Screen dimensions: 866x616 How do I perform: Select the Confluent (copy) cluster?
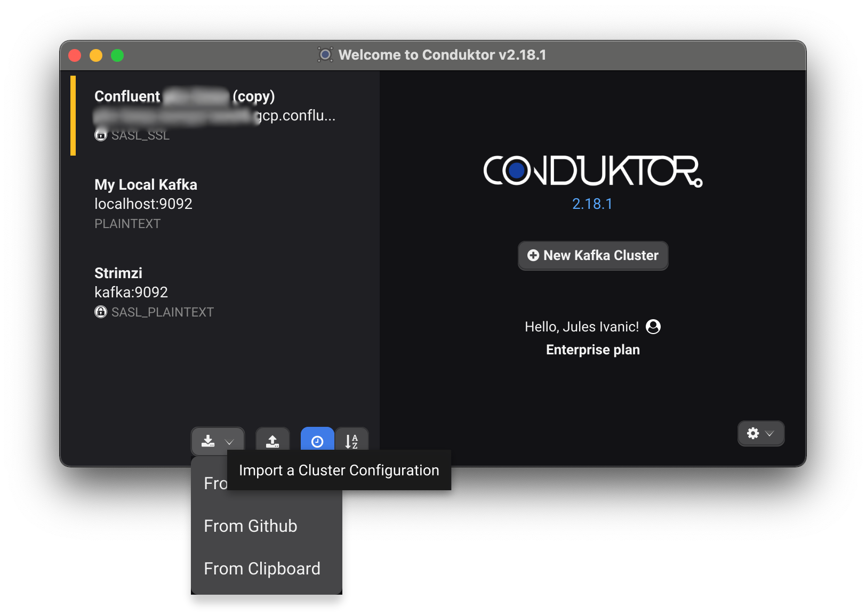220,116
